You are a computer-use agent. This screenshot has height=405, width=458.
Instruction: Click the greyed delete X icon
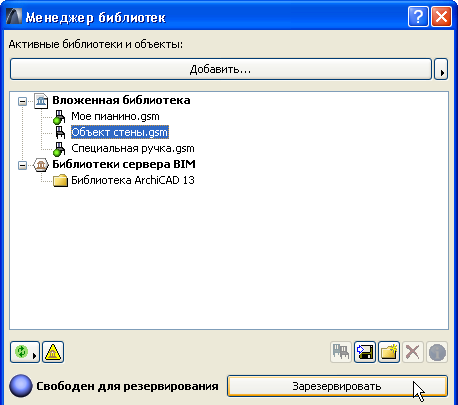point(413,352)
